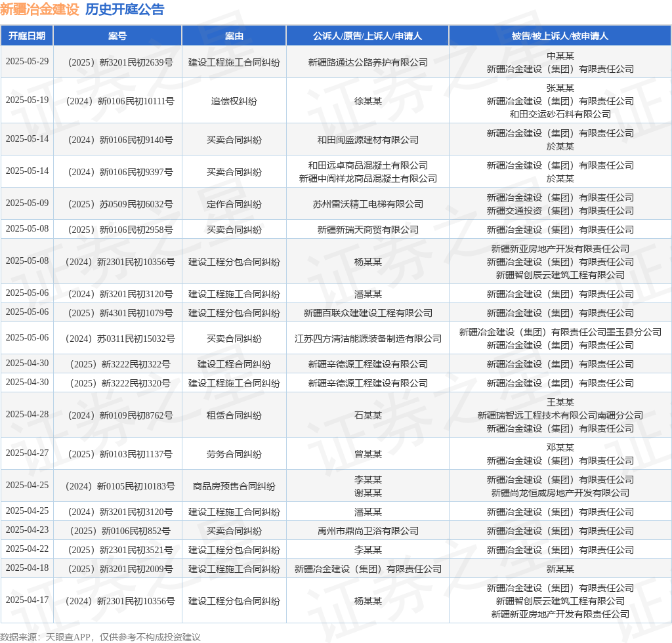Viewport: 672px width, 643px height.
Task: Click the 案由 column header
Action: tap(234, 36)
